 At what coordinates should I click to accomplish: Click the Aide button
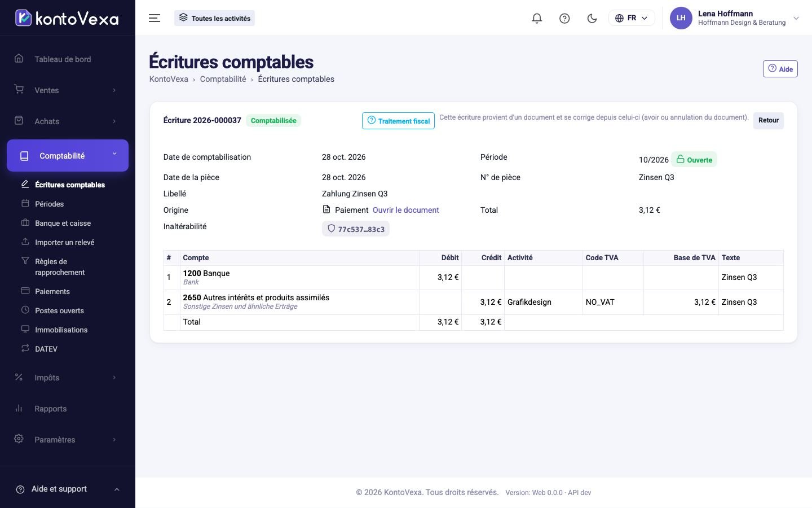[780, 69]
